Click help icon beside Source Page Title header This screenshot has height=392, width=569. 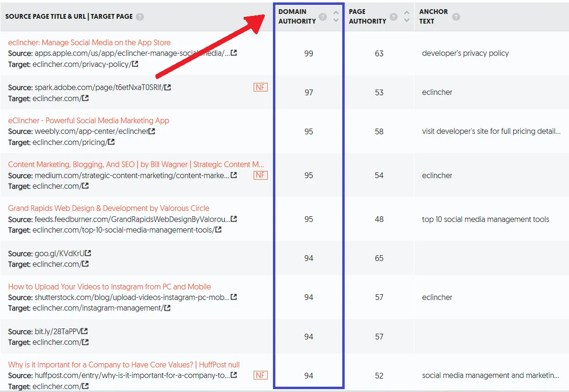140,17
